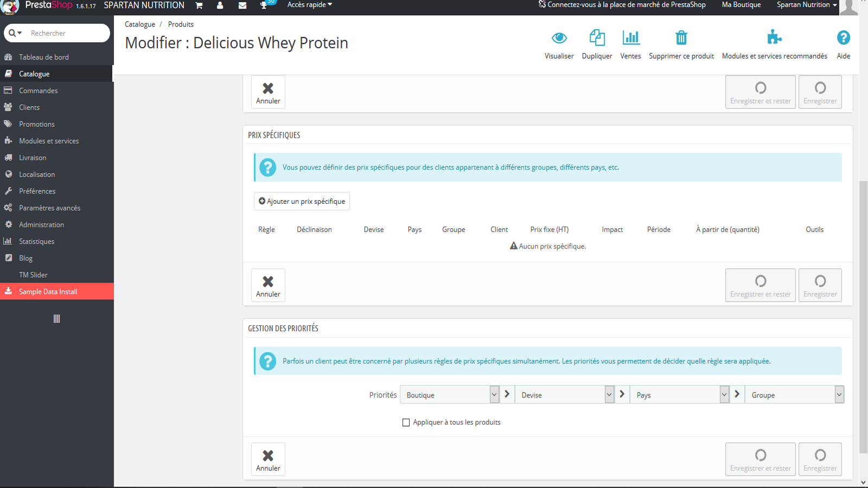
Task: Open the Livraison menu item
Action: click(56, 158)
